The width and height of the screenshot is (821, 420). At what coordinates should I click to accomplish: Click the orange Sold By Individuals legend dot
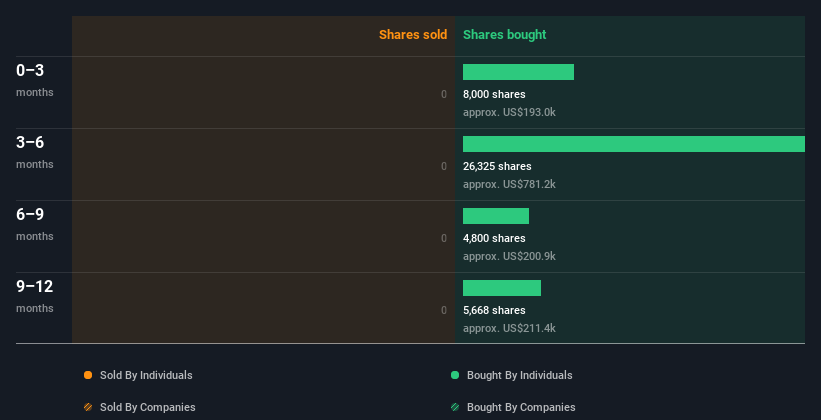click(88, 375)
